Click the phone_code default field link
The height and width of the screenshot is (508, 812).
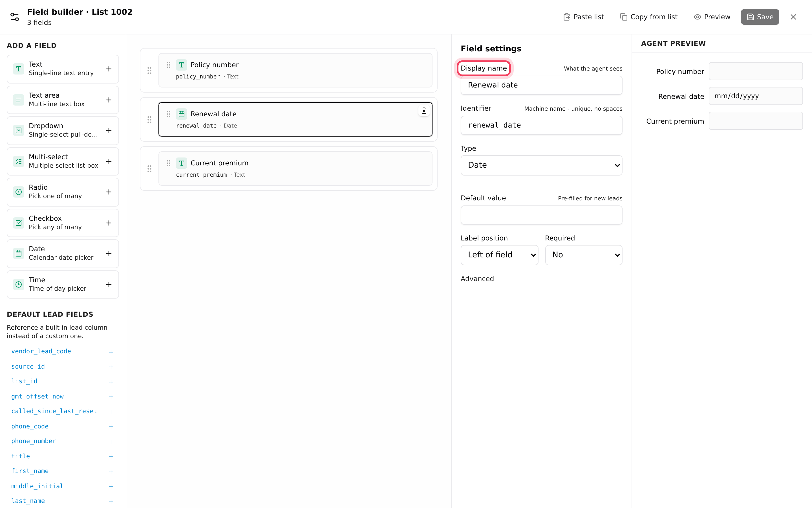[x=30, y=426]
